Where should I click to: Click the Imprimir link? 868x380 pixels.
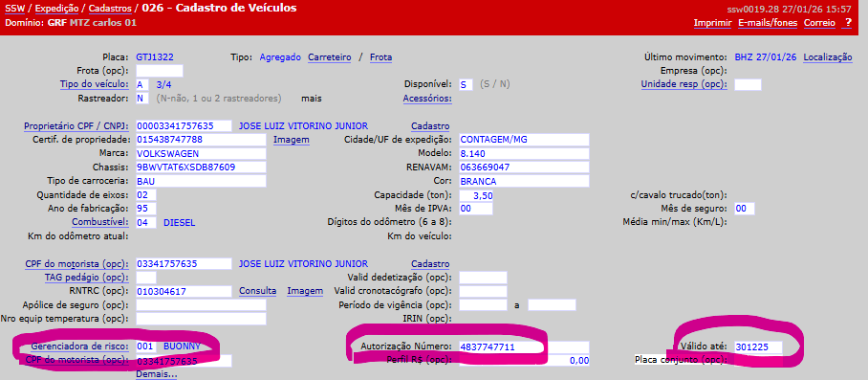tap(712, 23)
